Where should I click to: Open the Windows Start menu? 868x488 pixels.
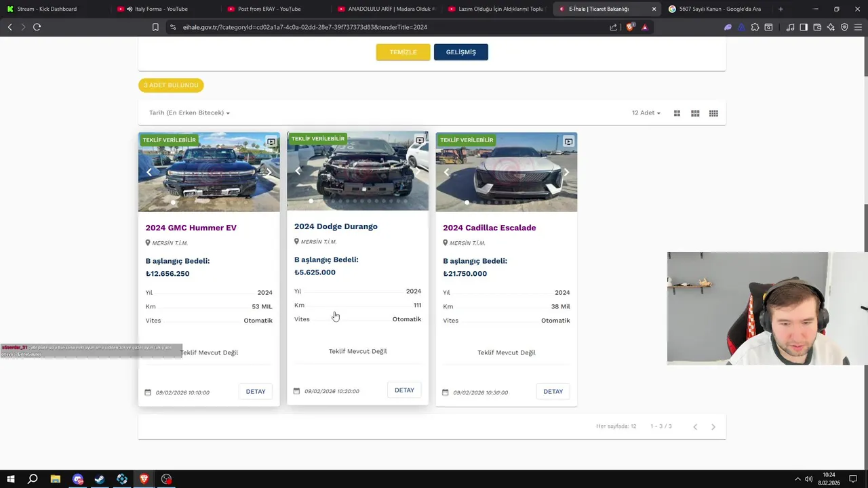(x=10, y=479)
